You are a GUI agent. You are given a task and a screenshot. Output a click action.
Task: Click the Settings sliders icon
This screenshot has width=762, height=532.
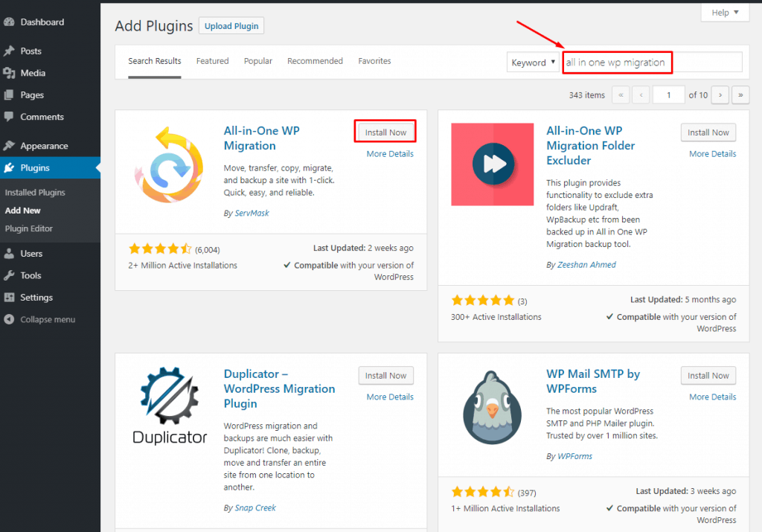click(x=9, y=298)
